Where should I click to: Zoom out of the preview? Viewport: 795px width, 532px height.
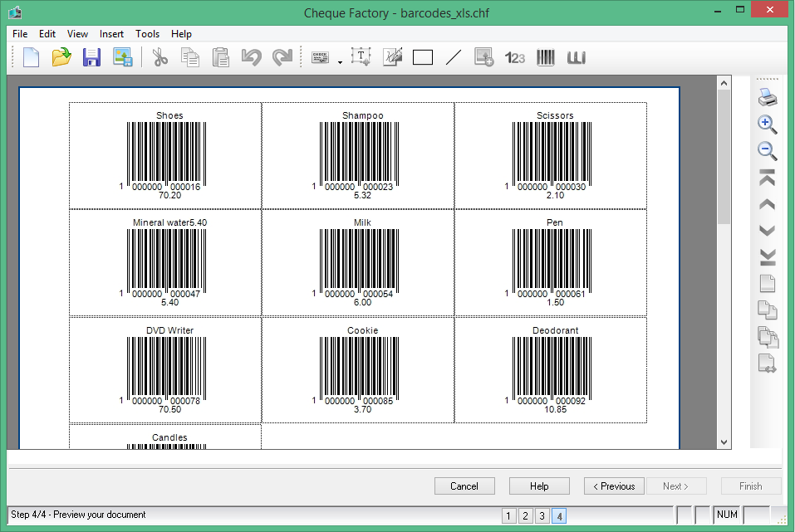[x=767, y=151]
